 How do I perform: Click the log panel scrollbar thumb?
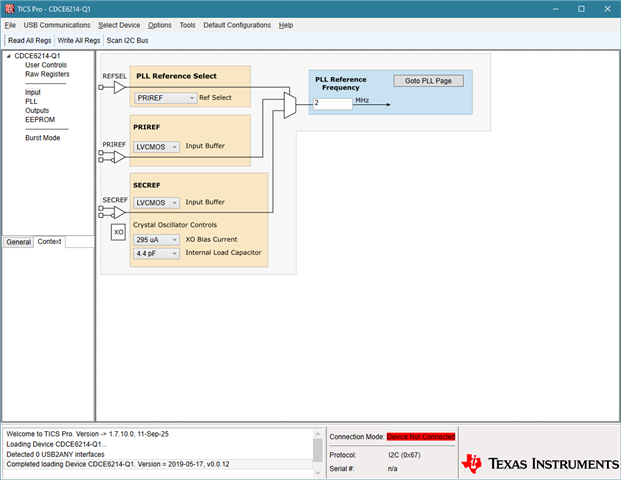point(318,450)
